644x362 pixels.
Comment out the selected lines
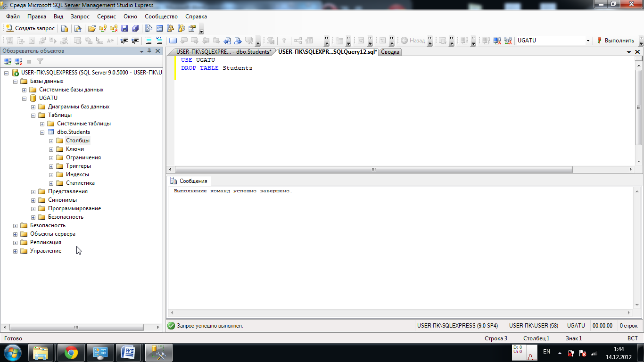coord(149,41)
